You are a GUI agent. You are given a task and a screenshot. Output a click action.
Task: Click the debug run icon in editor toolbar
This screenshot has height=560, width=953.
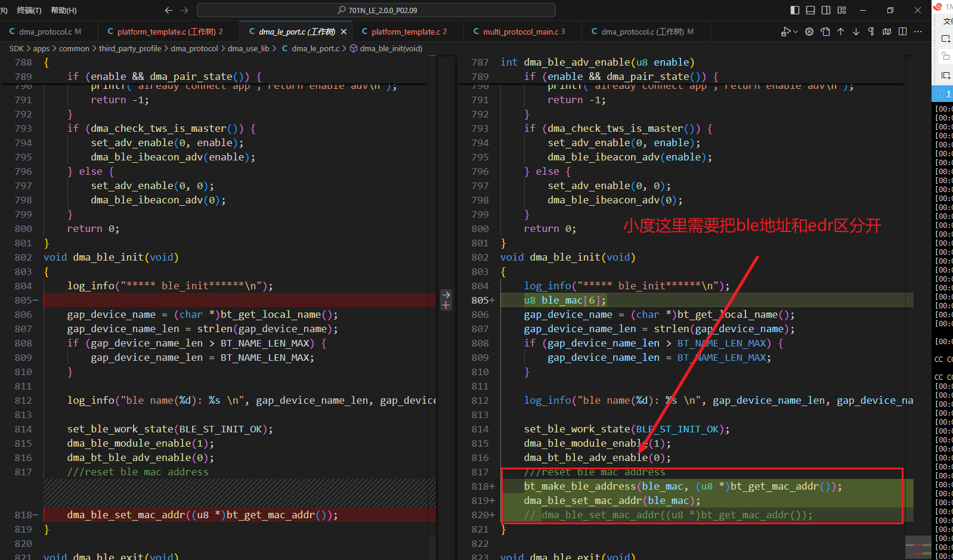[x=786, y=32]
